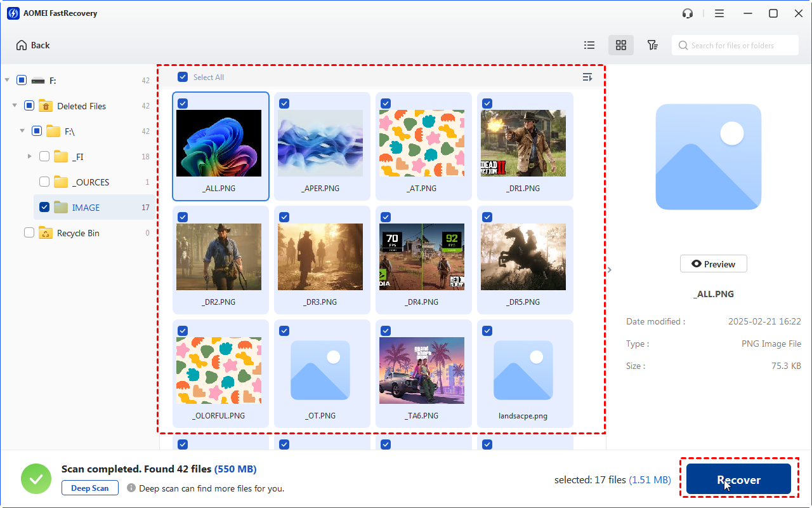
Task: Uncheck the IMAGE folder checkbox
Action: pos(44,208)
